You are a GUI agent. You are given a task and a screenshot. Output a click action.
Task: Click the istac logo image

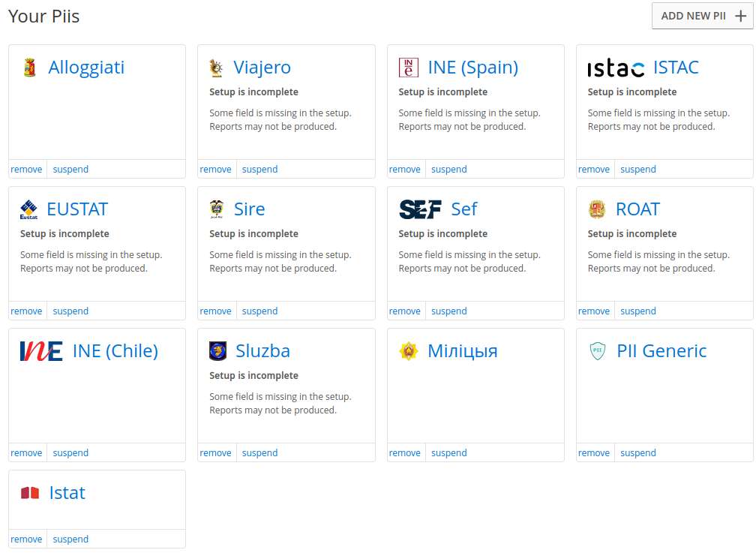616,68
